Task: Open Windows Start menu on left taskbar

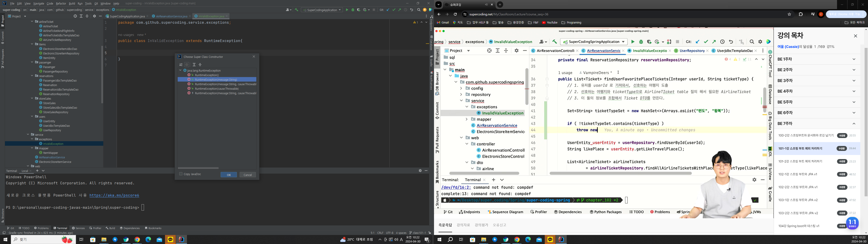Action: pos(5,240)
